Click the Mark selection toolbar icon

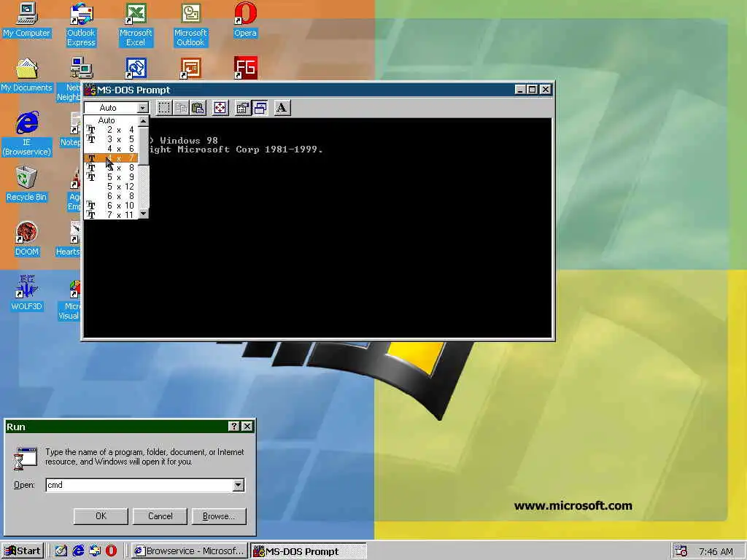coord(164,108)
